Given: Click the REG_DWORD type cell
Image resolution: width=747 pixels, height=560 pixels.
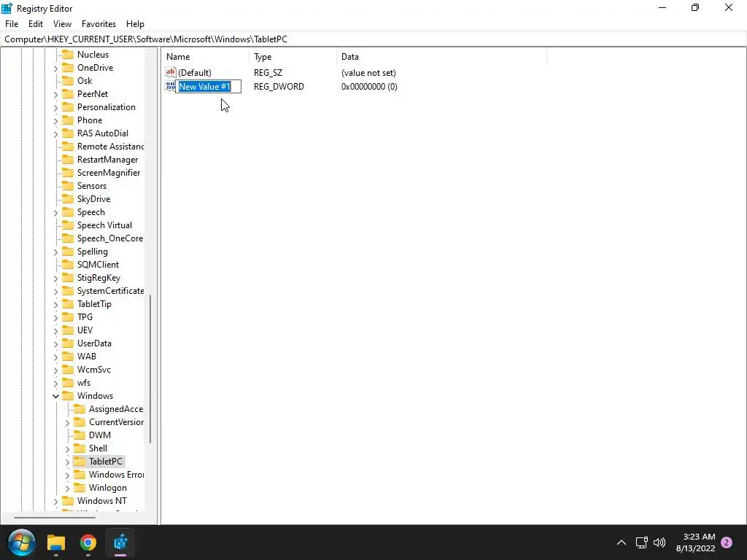Looking at the screenshot, I should pos(279,87).
